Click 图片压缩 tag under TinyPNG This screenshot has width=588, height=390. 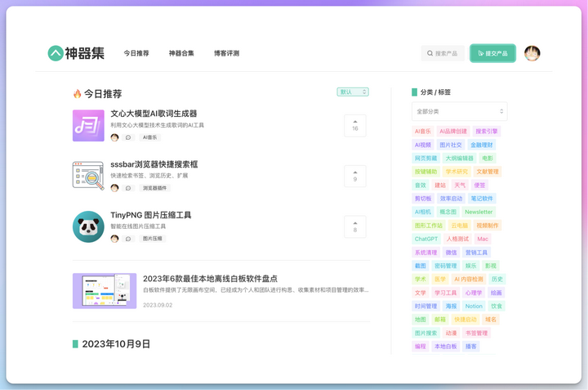coord(153,239)
